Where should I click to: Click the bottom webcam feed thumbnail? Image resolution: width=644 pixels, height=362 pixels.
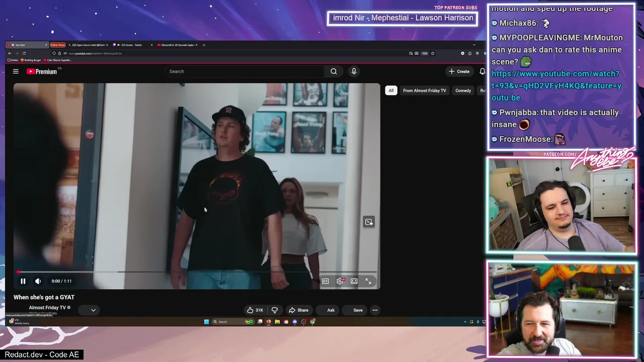point(561,309)
